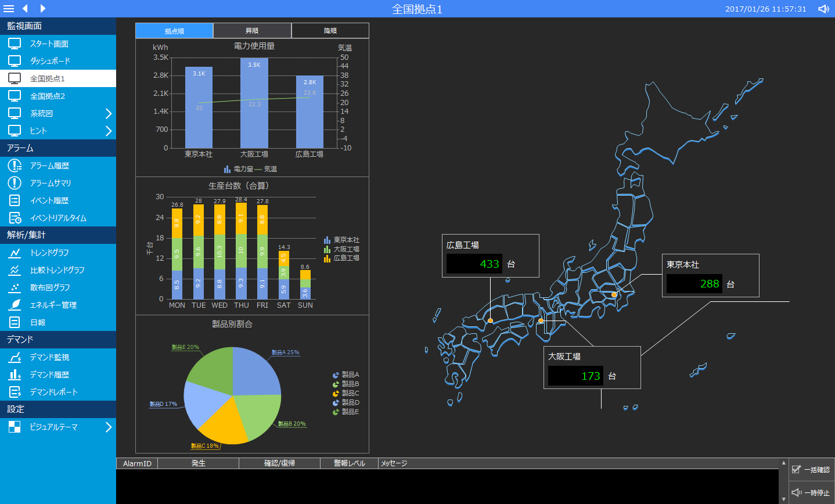Screen dimensions: 835x504
Task: Expand the ヒント submenu arrow
Action: click(x=109, y=131)
